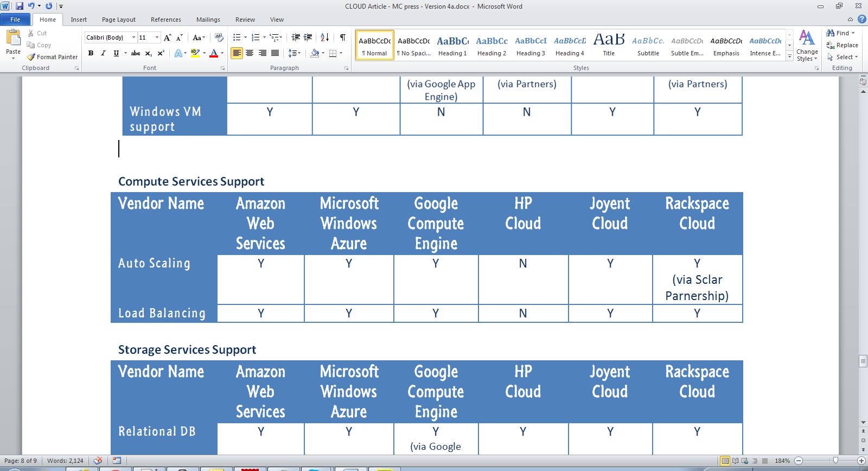Click the Paste icon

13,37
